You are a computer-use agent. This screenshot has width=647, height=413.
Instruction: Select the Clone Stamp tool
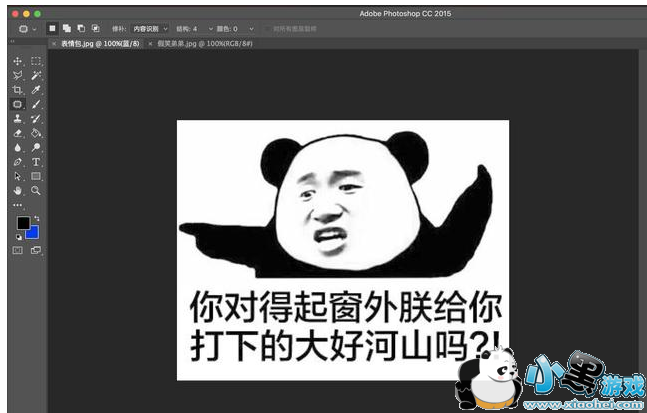[x=18, y=118]
